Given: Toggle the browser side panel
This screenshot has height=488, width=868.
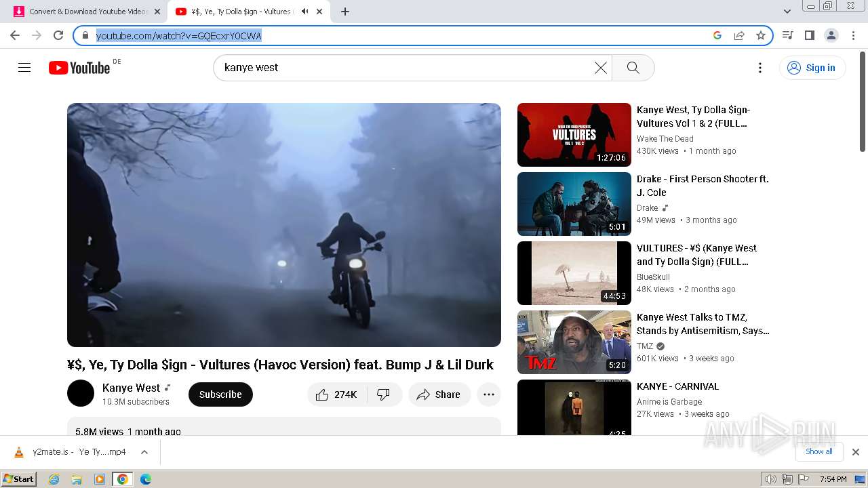Looking at the screenshot, I should [809, 35].
